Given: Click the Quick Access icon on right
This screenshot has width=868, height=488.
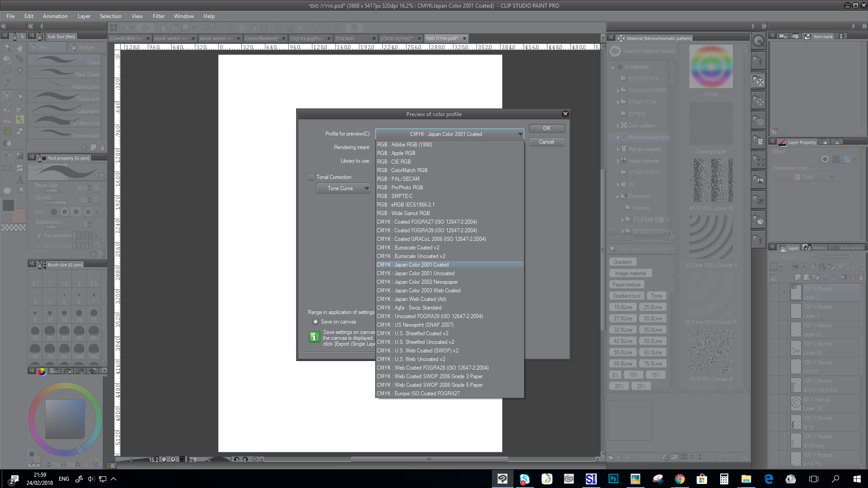Looking at the screenshot, I should click(758, 41).
